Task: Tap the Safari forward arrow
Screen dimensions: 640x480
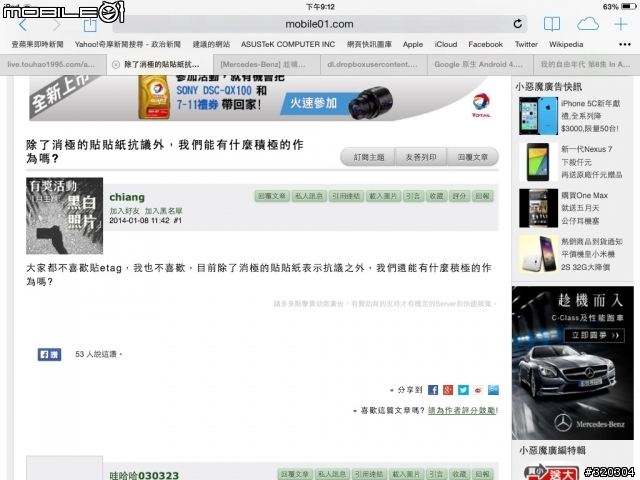Action: pos(56,24)
